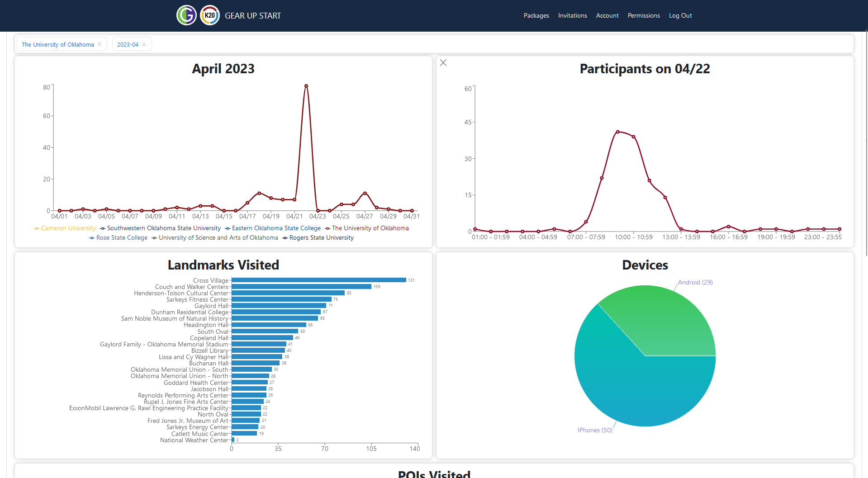Click the 04/27 data point on April chart

365,194
